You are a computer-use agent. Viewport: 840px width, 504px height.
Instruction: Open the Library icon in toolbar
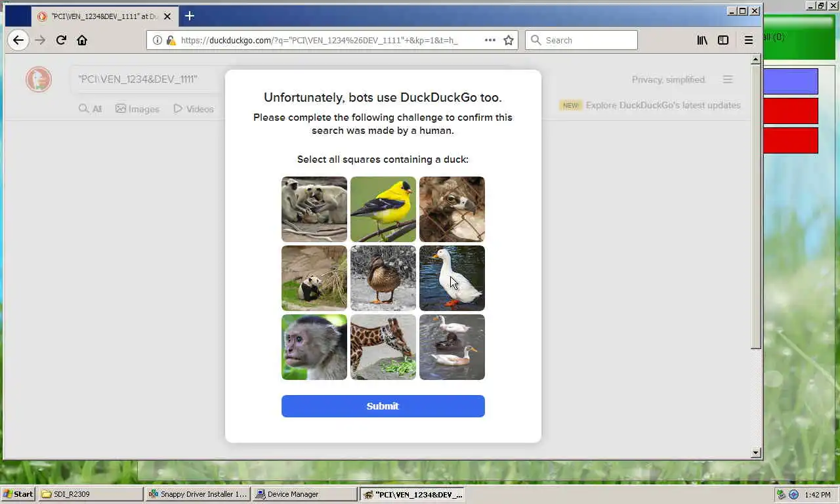pyautogui.click(x=702, y=40)
